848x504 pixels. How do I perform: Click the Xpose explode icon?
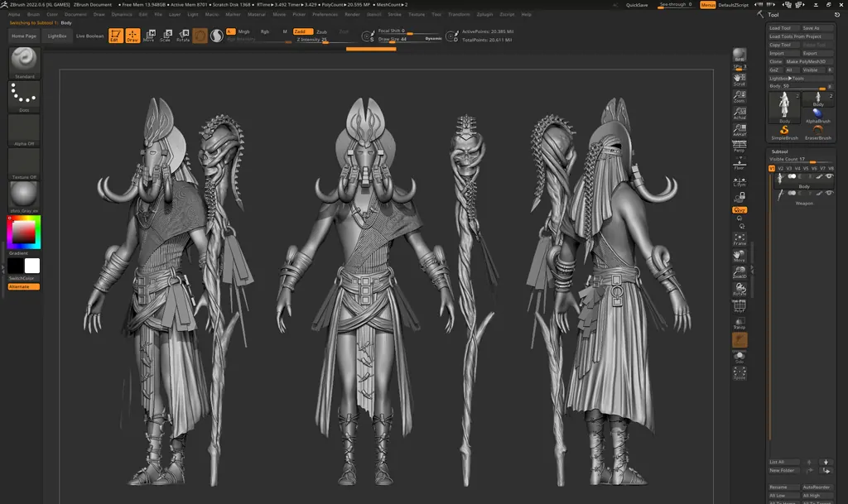click(740, 373)
